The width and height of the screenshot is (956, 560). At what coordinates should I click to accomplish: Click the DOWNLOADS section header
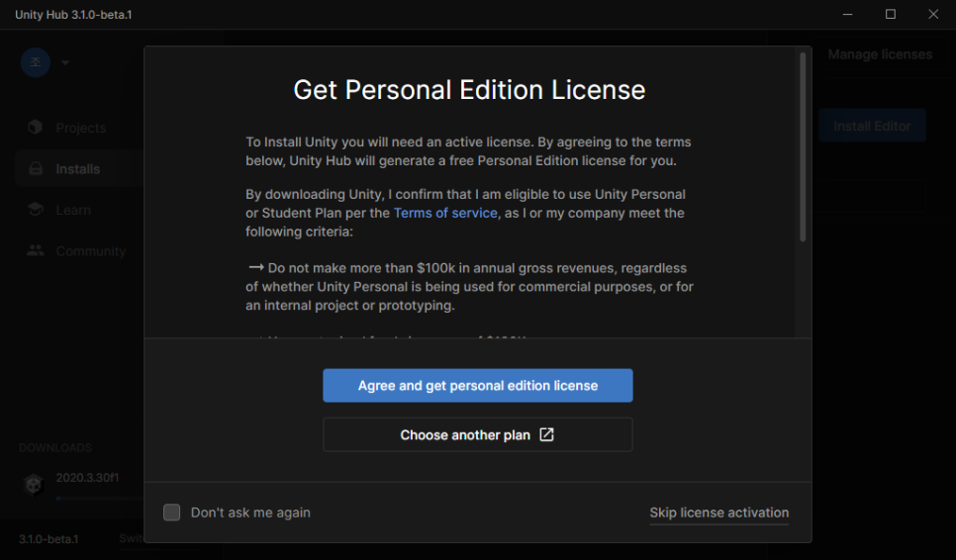[x=55, y=448]
